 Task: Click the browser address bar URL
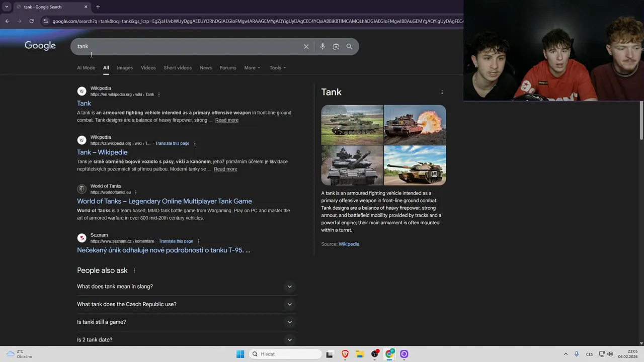pyautogui.click(x=257, y=21)
